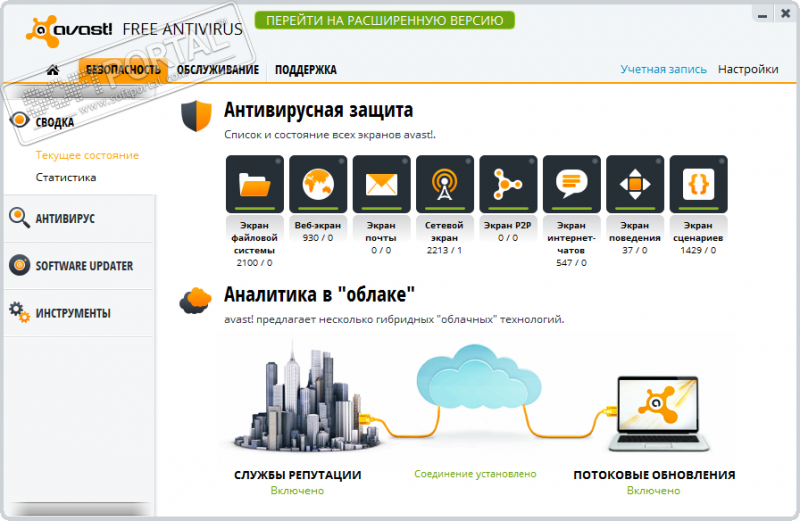This screenshot has height=521, width=800.
Task: Click the Антивирус magnifier icon
Action: (x=19, y=217)
